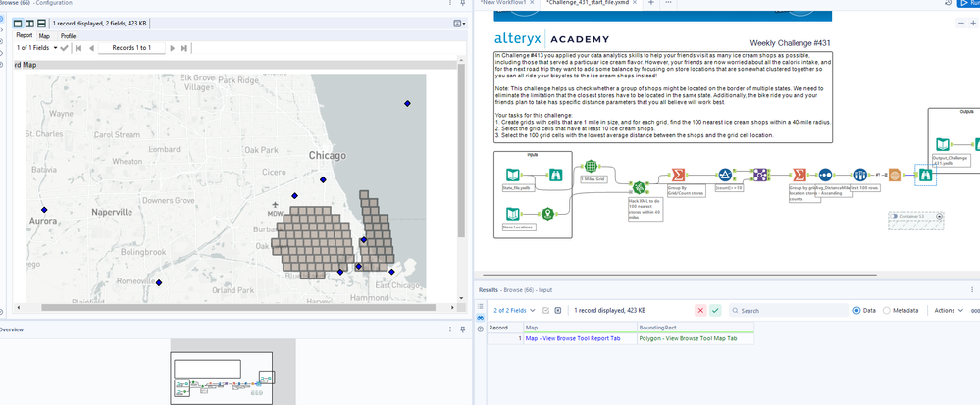This screenshot has height=405, width=980.
Task: Select the orange Report Map tool
Action: click(x=894, y=176)
